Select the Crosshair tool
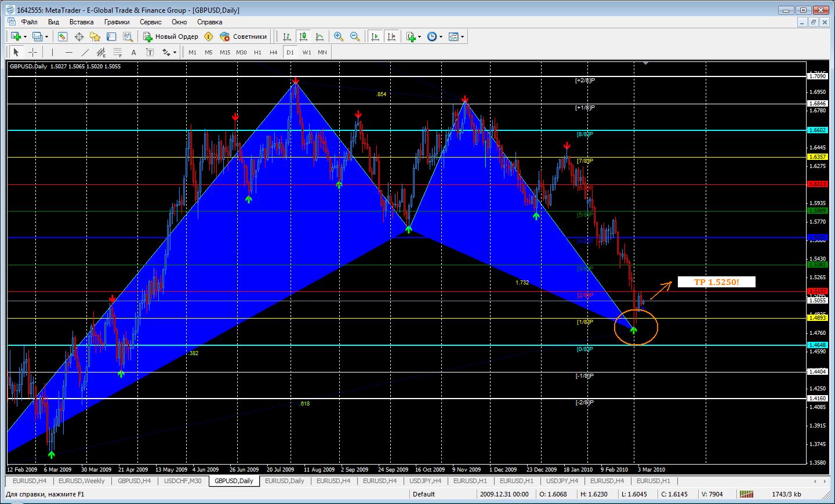This screenshot has width=835, height=504. pos(32,52)
